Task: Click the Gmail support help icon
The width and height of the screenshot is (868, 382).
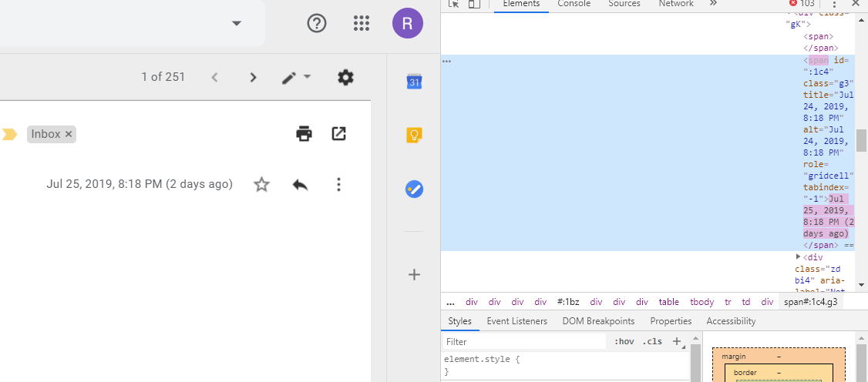Action: [x=317, y=23]
